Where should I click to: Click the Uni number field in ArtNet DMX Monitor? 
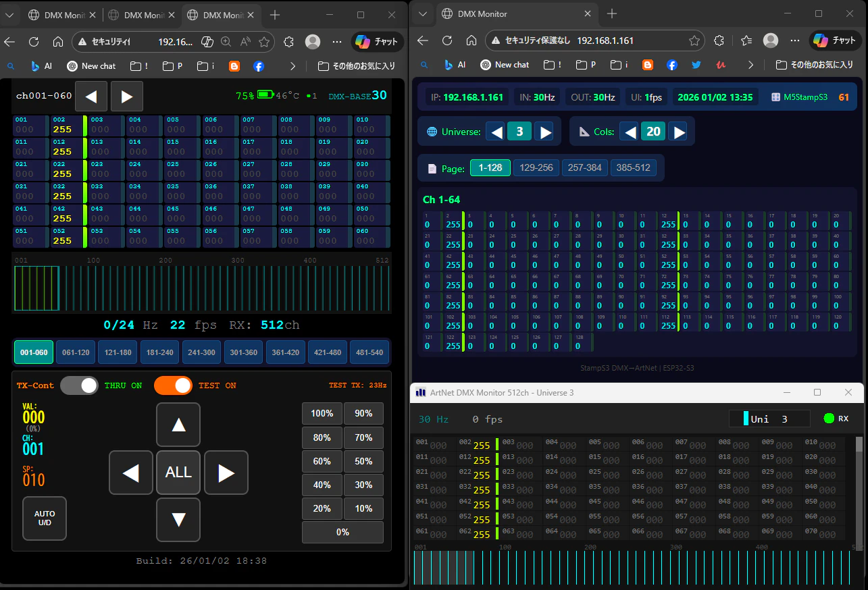point(769,419)
